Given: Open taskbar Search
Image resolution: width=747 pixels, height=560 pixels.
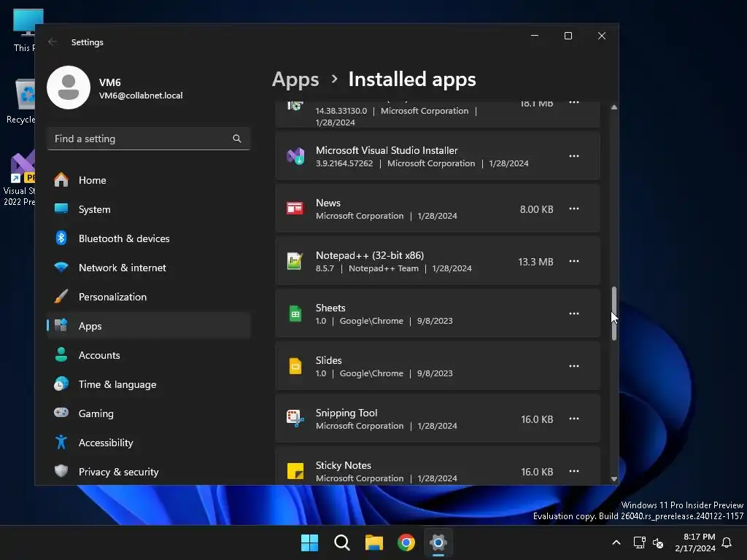Looking at the screenshot, I should click(342, 542).
